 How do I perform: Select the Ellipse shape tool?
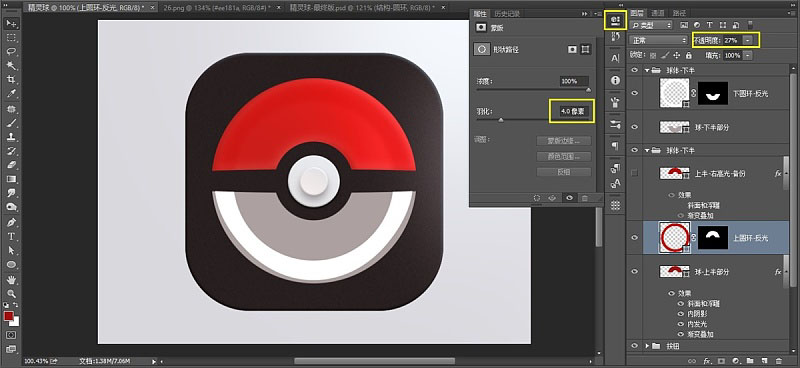[x=11, y=265]
